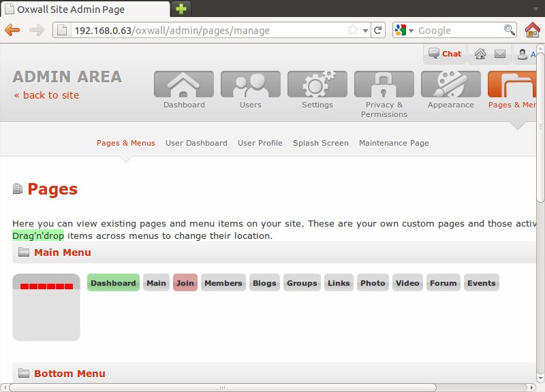Click the Members menu item tag
Screen dimensions: 545x392
coord(223,282)
